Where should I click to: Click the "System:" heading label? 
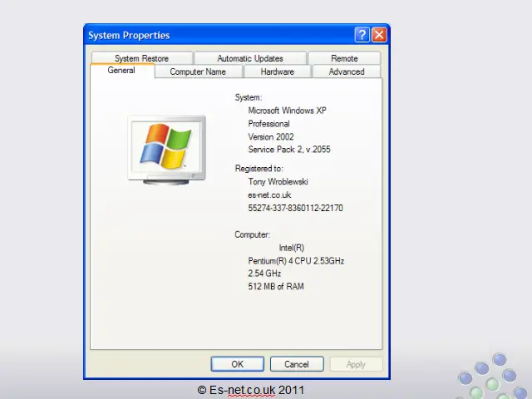249,97
